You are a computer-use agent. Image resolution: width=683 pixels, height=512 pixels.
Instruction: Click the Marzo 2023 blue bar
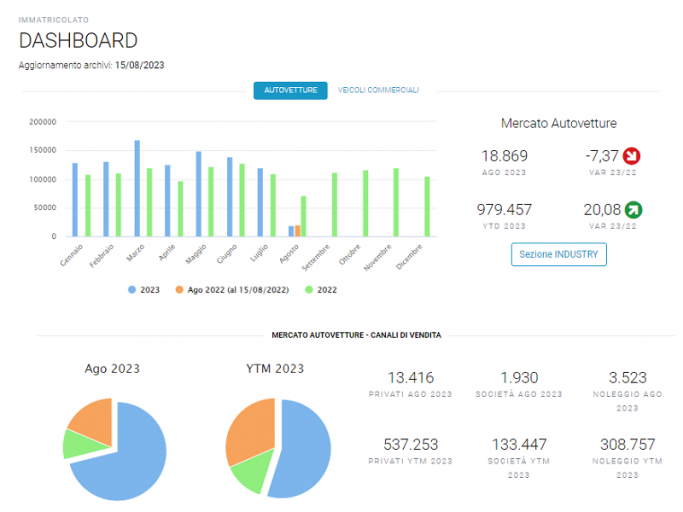[137, 188]
